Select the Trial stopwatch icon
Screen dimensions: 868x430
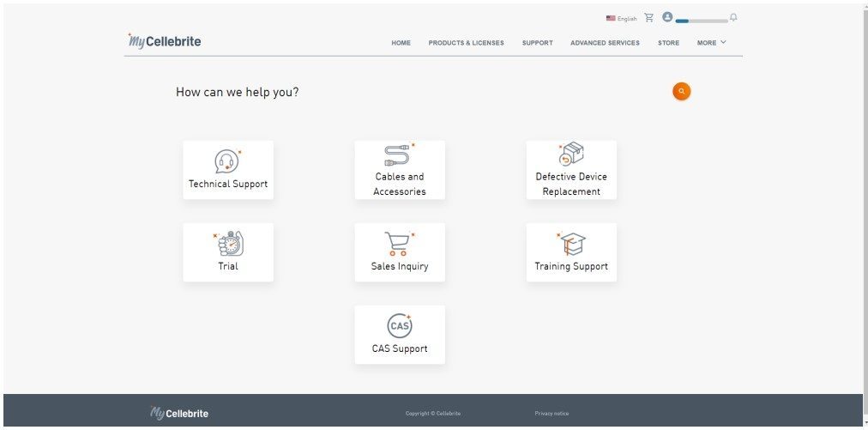pos(229,244)
